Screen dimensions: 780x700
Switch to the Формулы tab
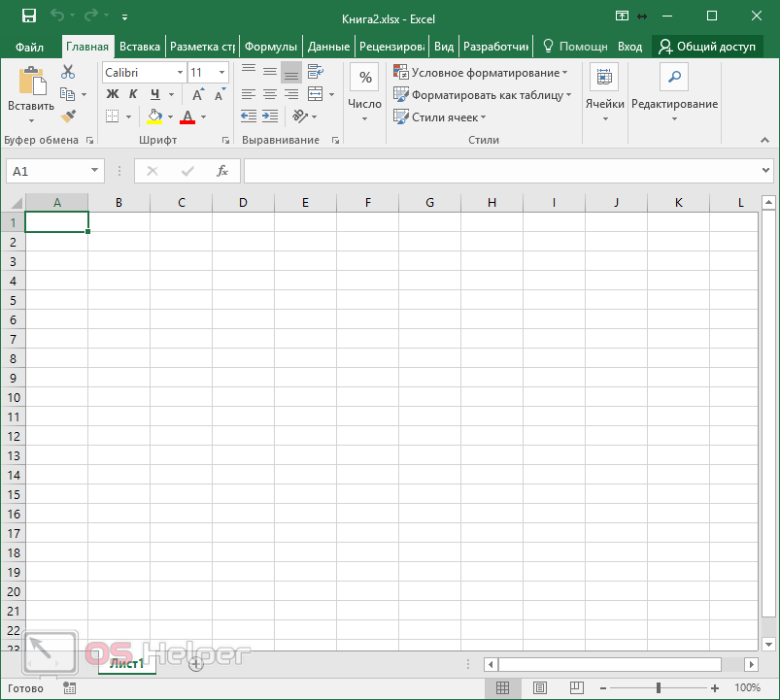pyautogui.click(x=270, y=47)
